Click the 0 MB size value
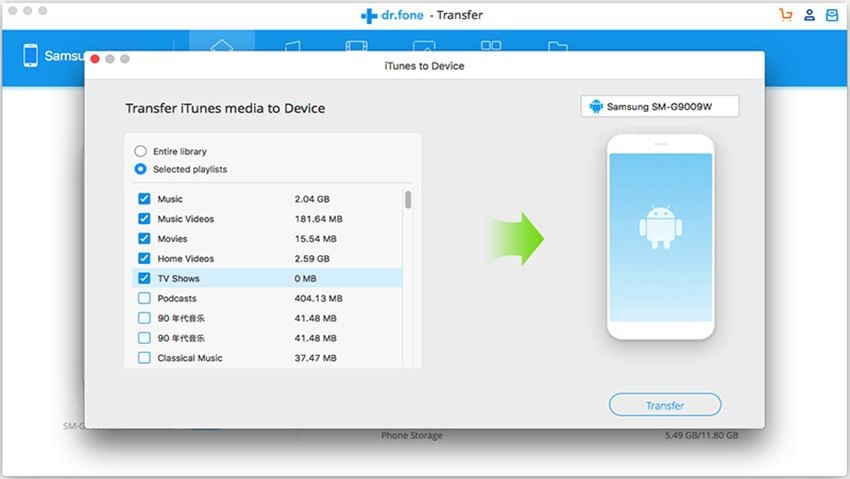850x479 pixels. [x=306, y=279]
